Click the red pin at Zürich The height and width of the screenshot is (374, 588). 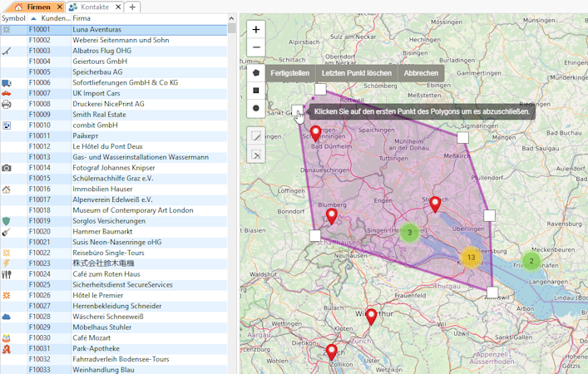click(332, 352)
